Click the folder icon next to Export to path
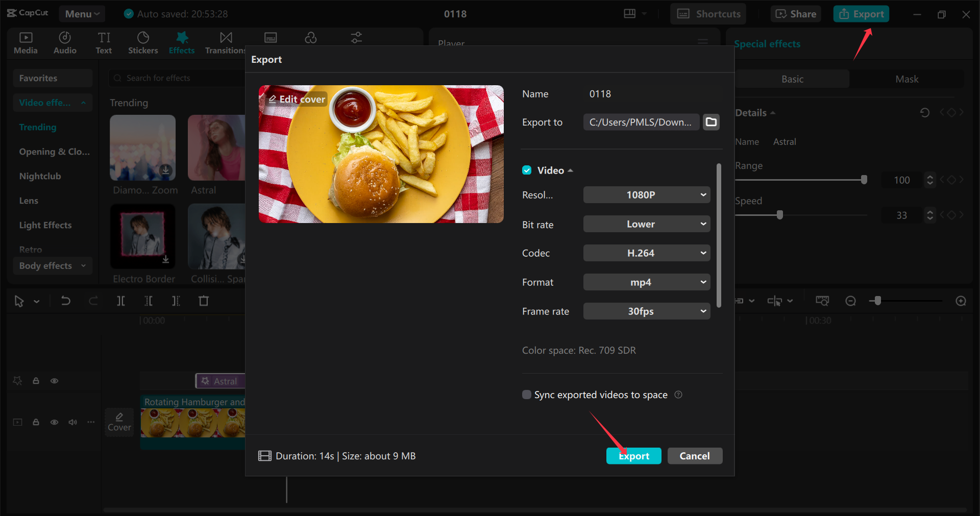The width and height of the screenshot is (980, 516). [711, 122]
